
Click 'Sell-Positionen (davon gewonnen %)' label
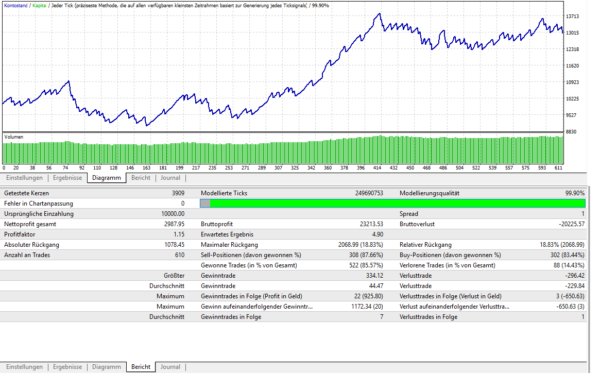[x=251, y=255]
